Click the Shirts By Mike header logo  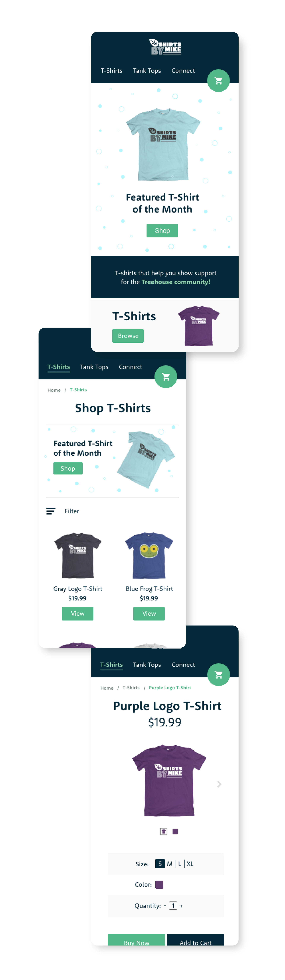point(165,47)
